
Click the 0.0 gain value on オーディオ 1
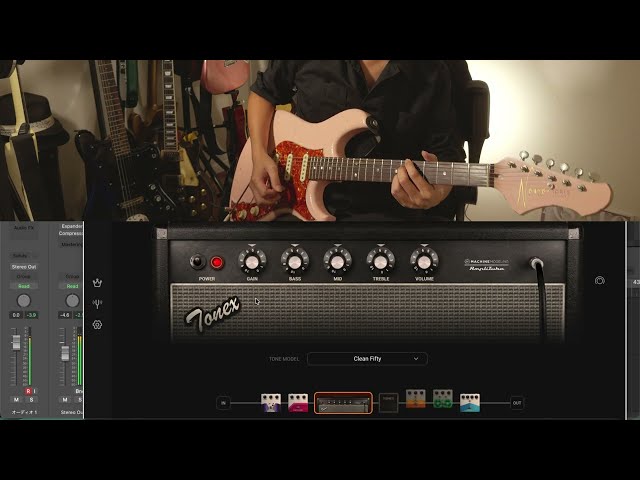point(16,315)
